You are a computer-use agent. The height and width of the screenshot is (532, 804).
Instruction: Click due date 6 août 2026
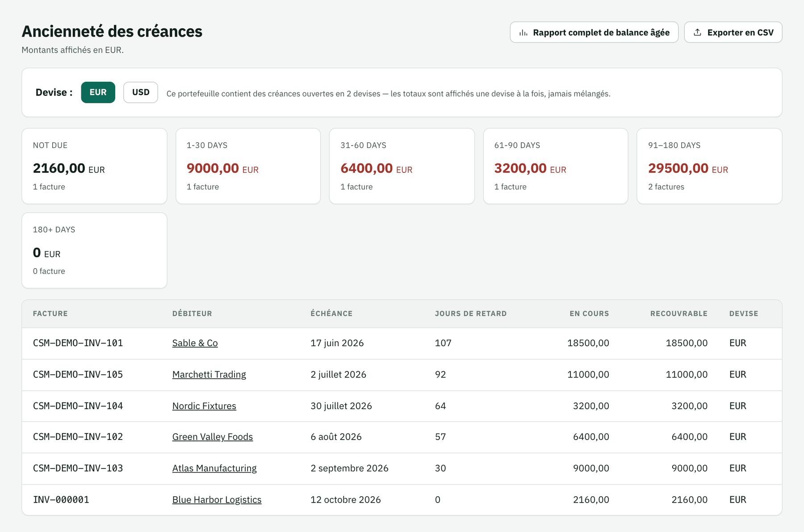point(336,437)
